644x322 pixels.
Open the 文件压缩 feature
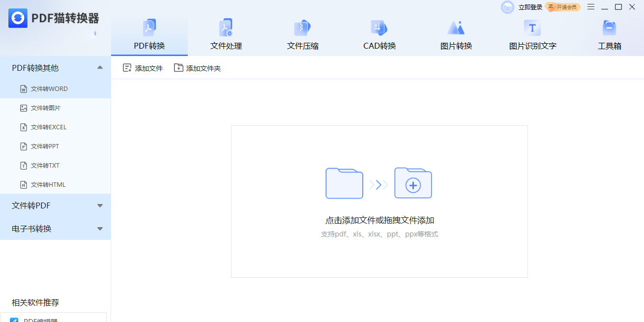pos(302,34)
